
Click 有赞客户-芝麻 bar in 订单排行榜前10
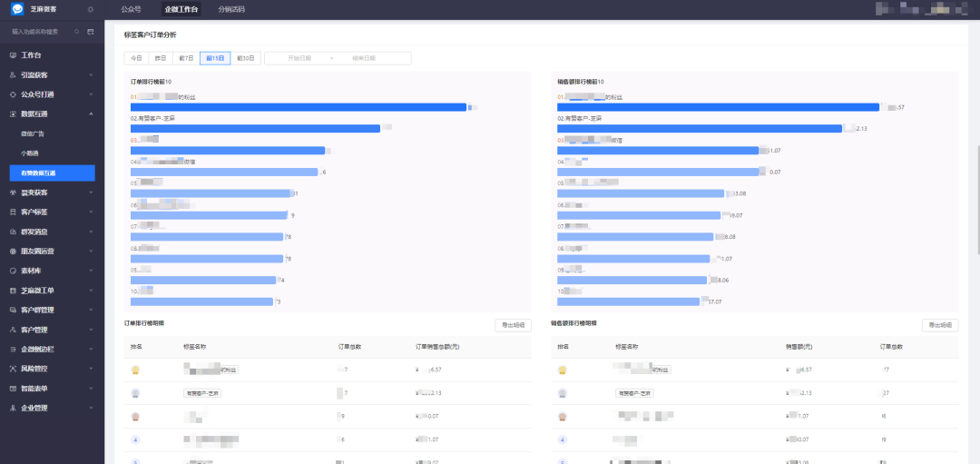255,128
